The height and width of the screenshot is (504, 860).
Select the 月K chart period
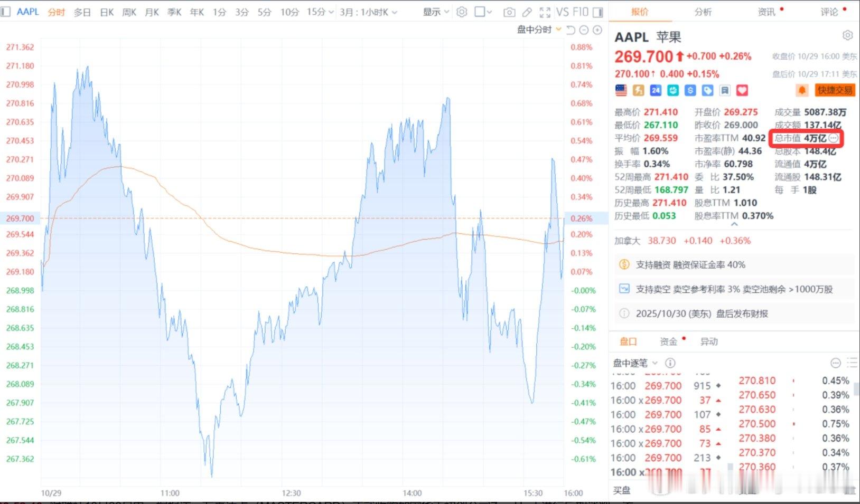(152, 12)
